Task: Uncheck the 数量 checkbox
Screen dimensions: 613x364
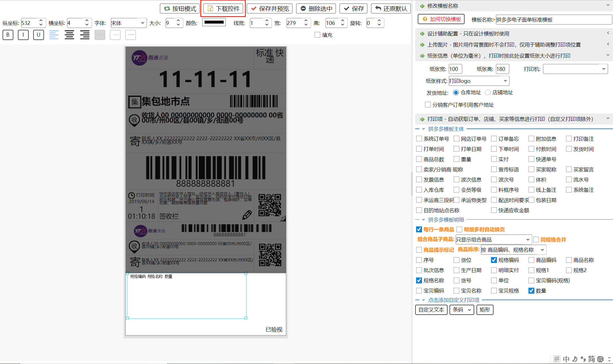Action: click(x=531, y=291)
